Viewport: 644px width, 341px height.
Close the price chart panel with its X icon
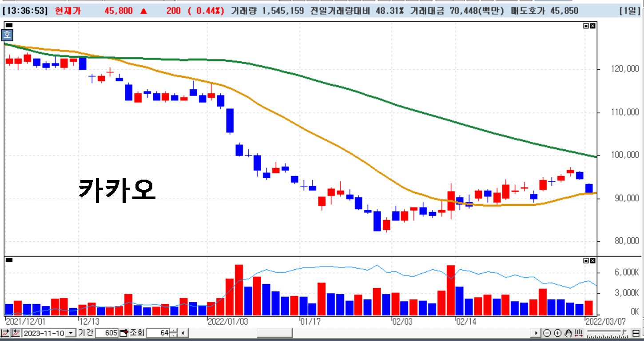tap(592, 26)
